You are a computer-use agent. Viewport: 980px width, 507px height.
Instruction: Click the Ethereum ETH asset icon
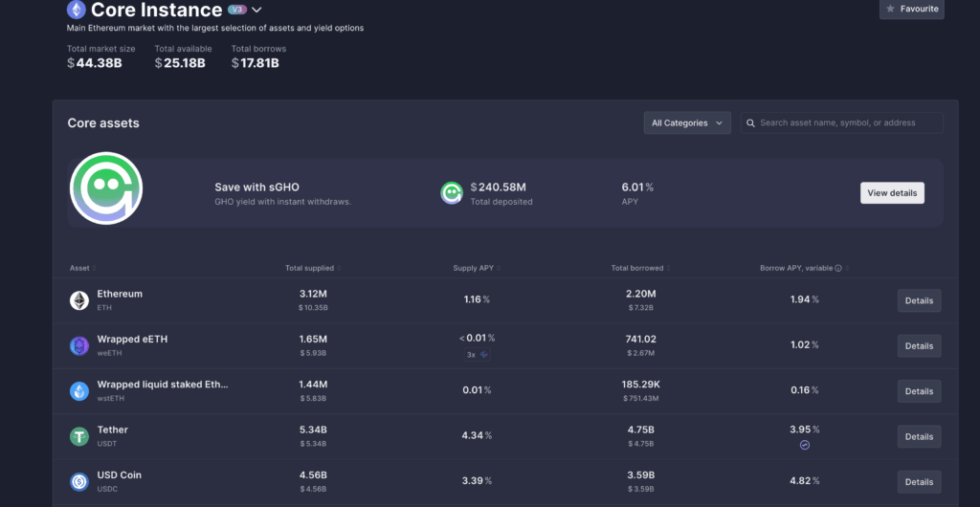[x=79, y=300]
